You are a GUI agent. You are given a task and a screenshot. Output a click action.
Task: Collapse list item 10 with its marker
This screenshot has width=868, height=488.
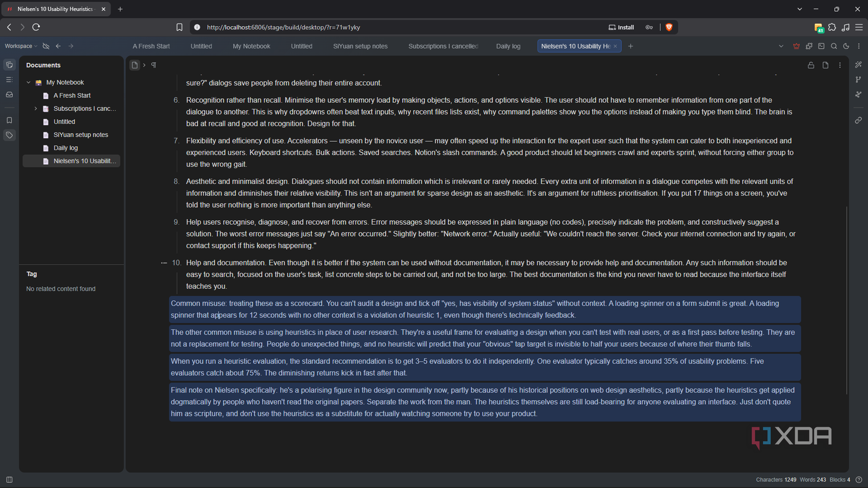[x=164, y=263]
